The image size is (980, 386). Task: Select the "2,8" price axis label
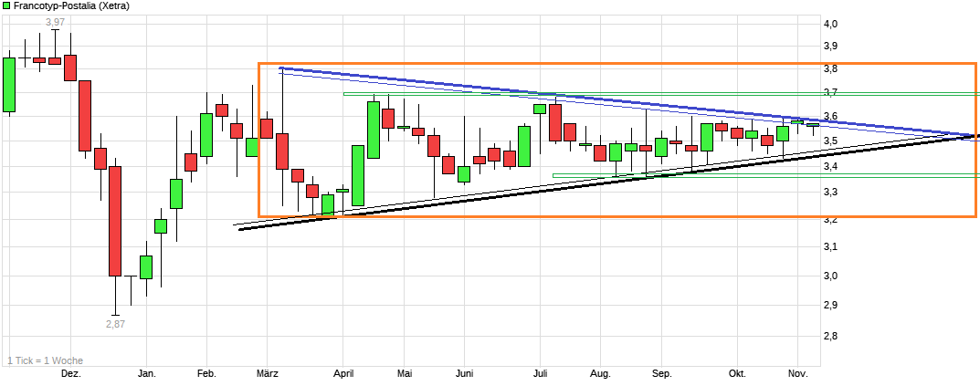pos(830,336)
